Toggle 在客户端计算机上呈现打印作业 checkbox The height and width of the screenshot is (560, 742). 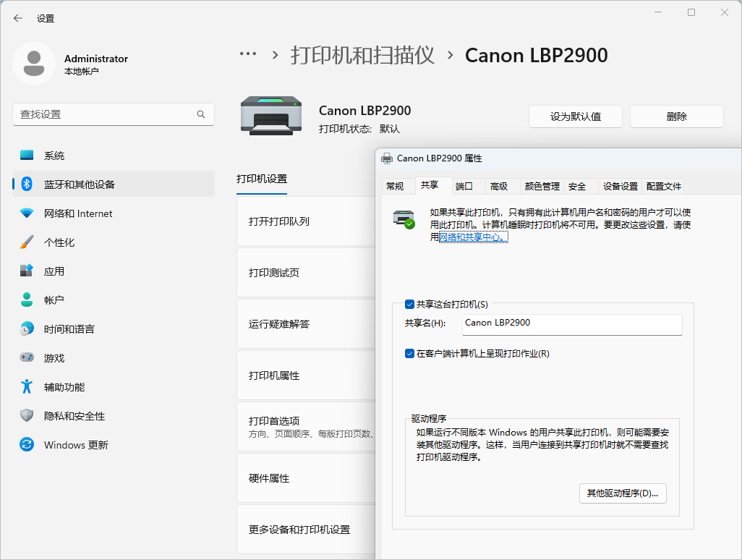pos(410,354)
